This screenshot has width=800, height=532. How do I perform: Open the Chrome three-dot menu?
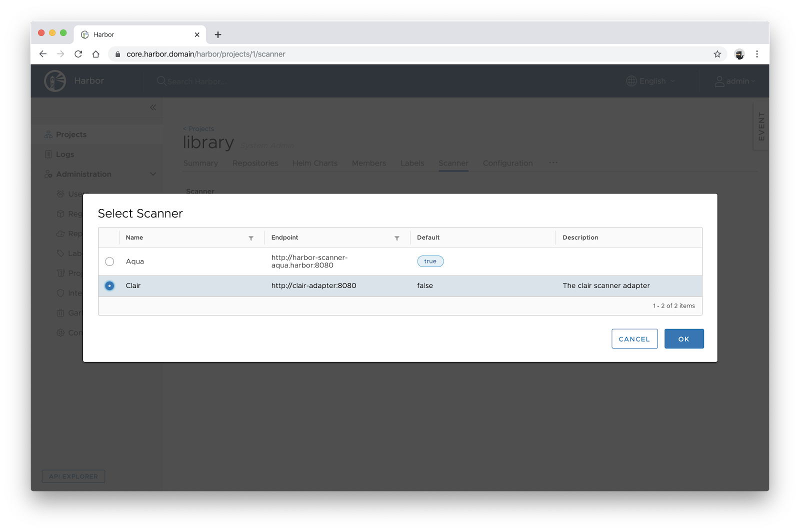click(x=756, y=54)
